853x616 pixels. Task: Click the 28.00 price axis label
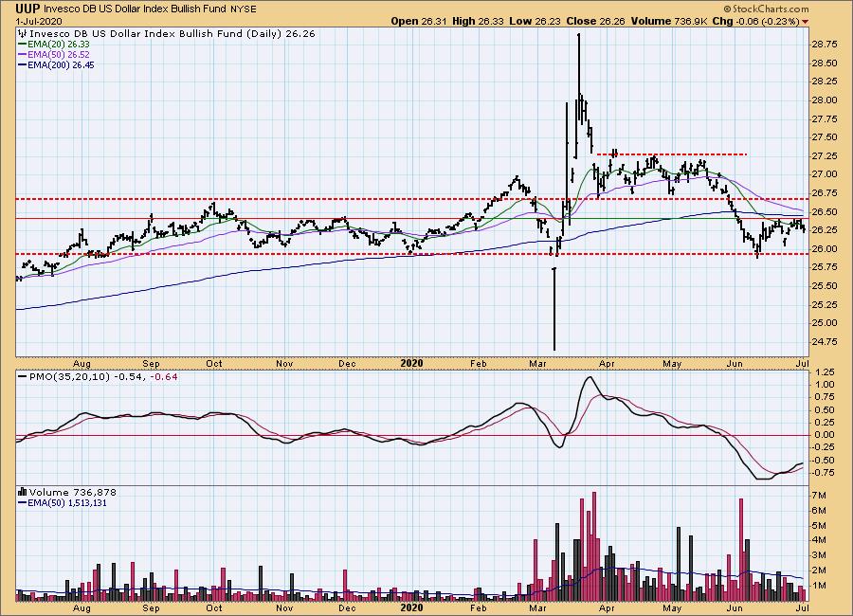point(825,100)
